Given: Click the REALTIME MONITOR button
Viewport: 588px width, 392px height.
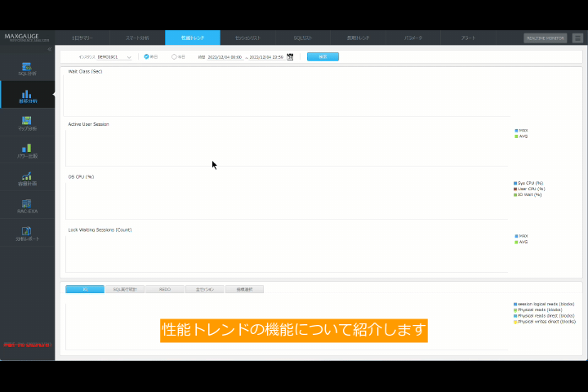Looking at the screenshot, I should pos(546,38).
